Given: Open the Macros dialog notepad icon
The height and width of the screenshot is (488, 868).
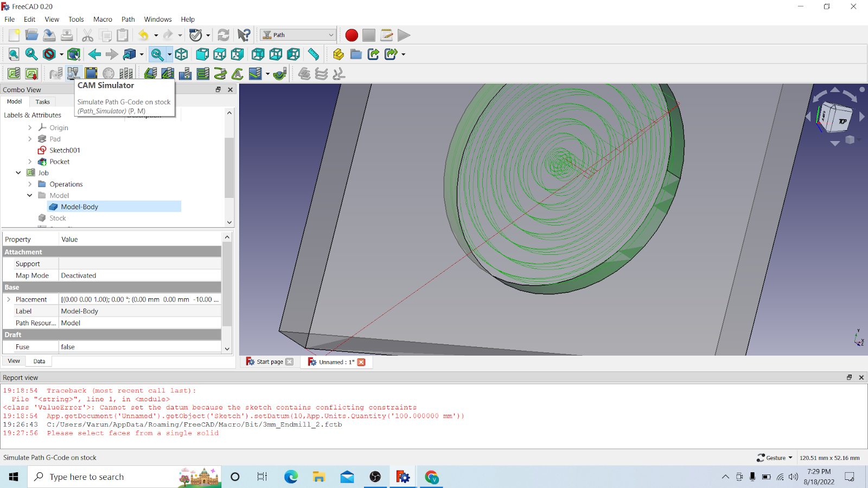Looking at the screenshot, I should pos(386,35).
